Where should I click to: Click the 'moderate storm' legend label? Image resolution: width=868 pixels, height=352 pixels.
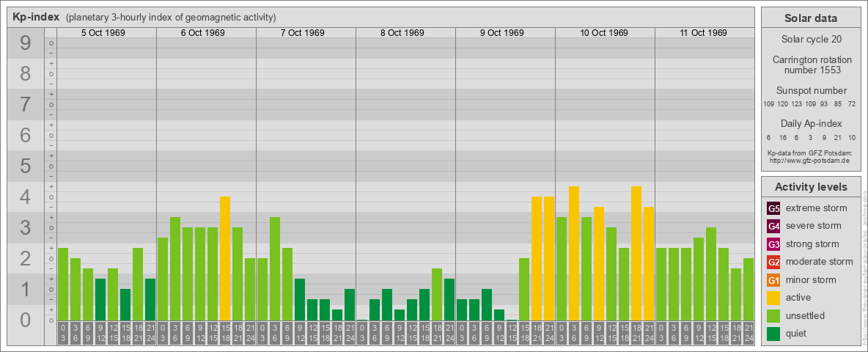[820, 261]
